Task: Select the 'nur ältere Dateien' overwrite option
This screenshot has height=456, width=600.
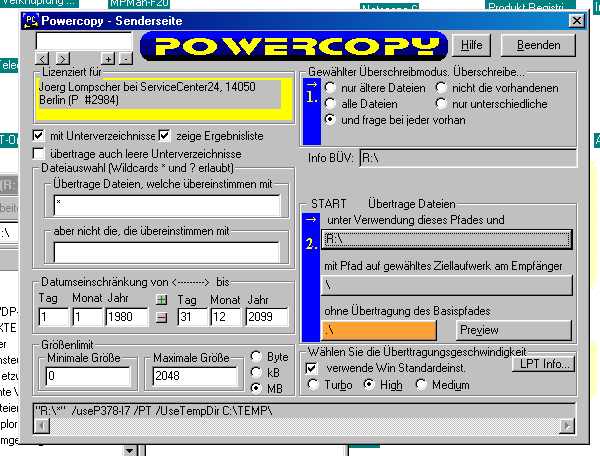Action: (331, 89)
